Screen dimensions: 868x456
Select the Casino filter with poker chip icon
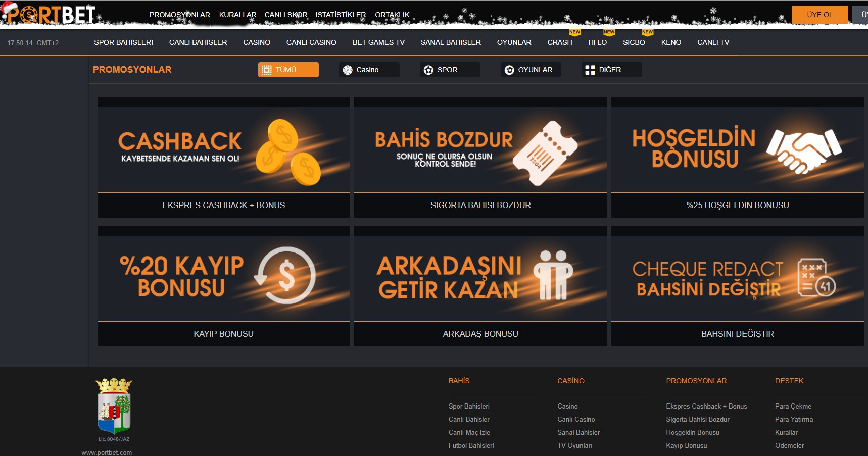click(347, 70)
